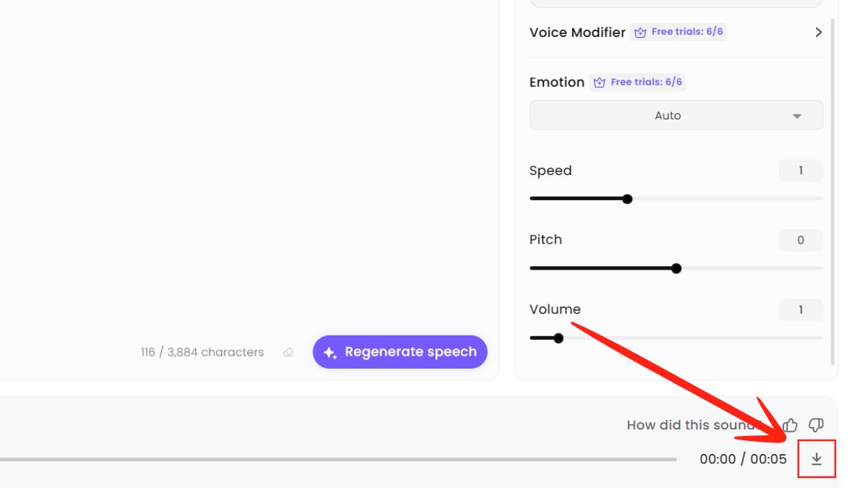Click the audio playback progress bar
The width and height of the screenshot is (868, 488).
[339, 459]
